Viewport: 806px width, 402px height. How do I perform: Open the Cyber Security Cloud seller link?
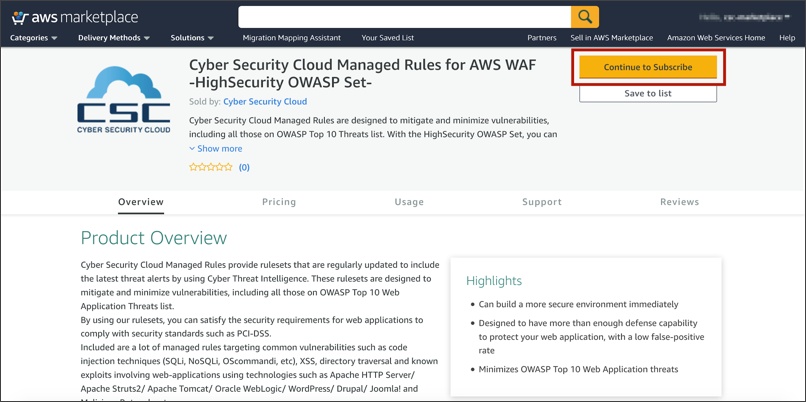tap(265, 102)
